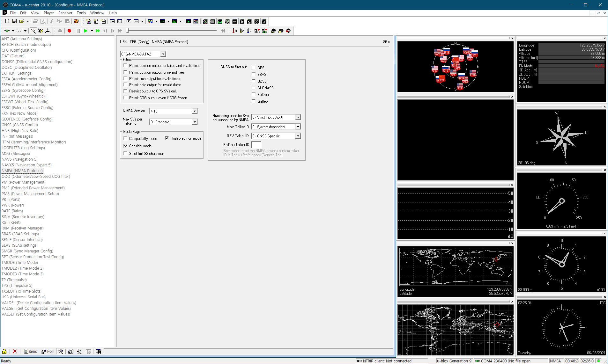
Task: Open the File menu
Action: pos(13,13)
